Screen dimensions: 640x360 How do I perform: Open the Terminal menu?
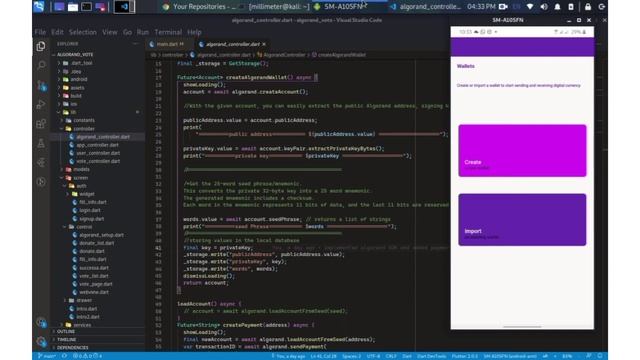point(168,32)
